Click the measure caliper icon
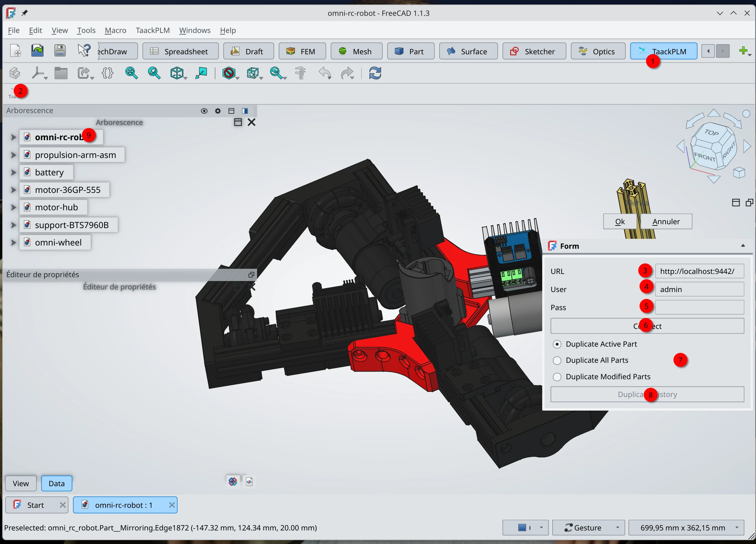The width and height of the screenshot is (756, 544). 300,73
